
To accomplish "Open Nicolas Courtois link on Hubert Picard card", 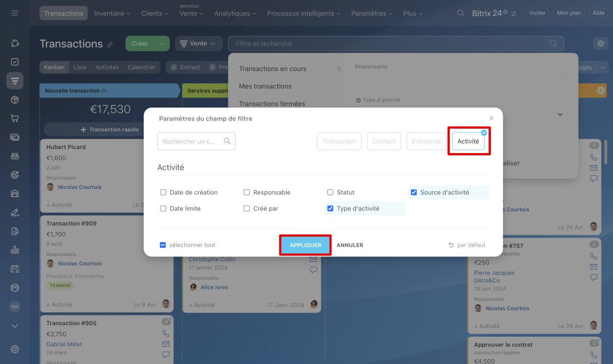I will [x=80, y=187].
